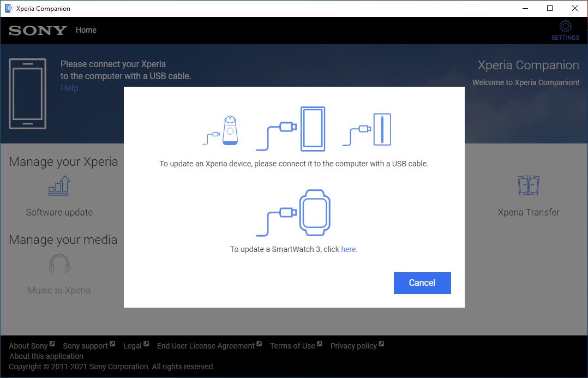Click the phone outline device icon
The width and height of the screenshot is (588, 378).
tap(27, 94)
